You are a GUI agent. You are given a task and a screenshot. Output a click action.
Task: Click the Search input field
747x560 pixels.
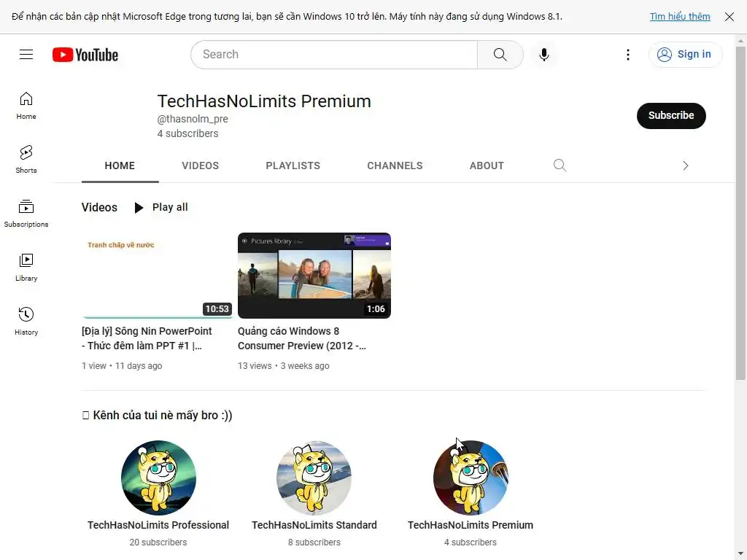(334, 54)
